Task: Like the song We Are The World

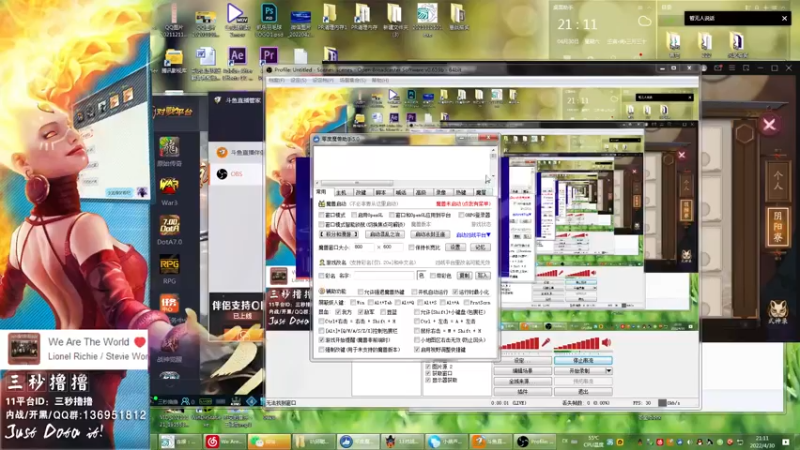Action: point(140,342)
